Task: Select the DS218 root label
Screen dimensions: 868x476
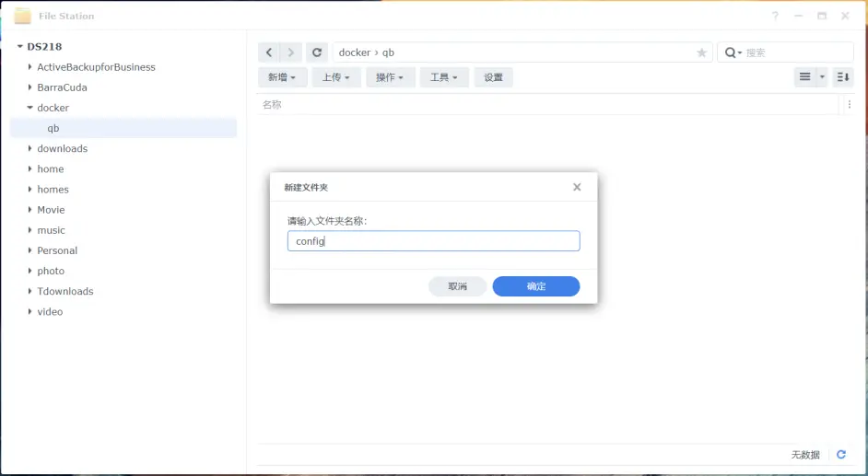Action: (44, 47)
